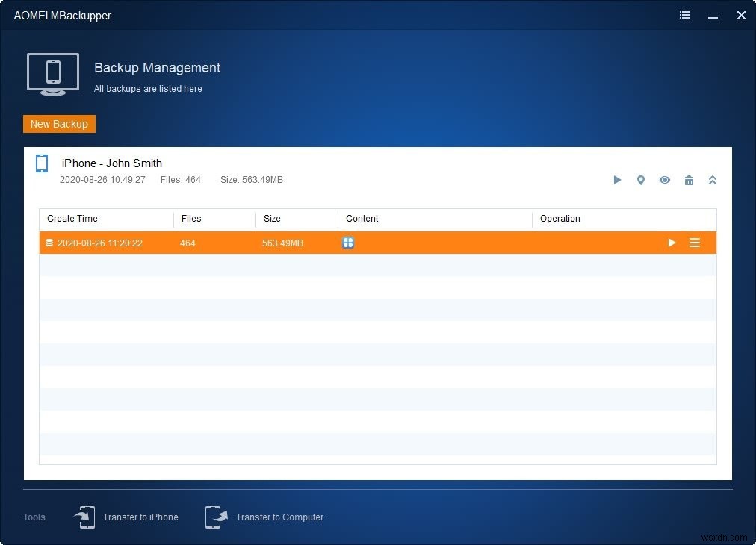Sort by the Size column header

click(272, 219)
